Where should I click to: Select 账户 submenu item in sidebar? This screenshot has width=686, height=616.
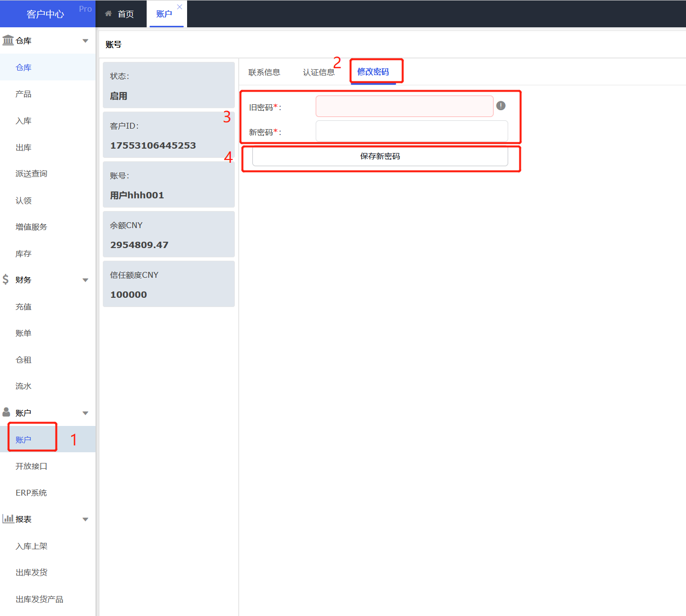pos(48,440)
